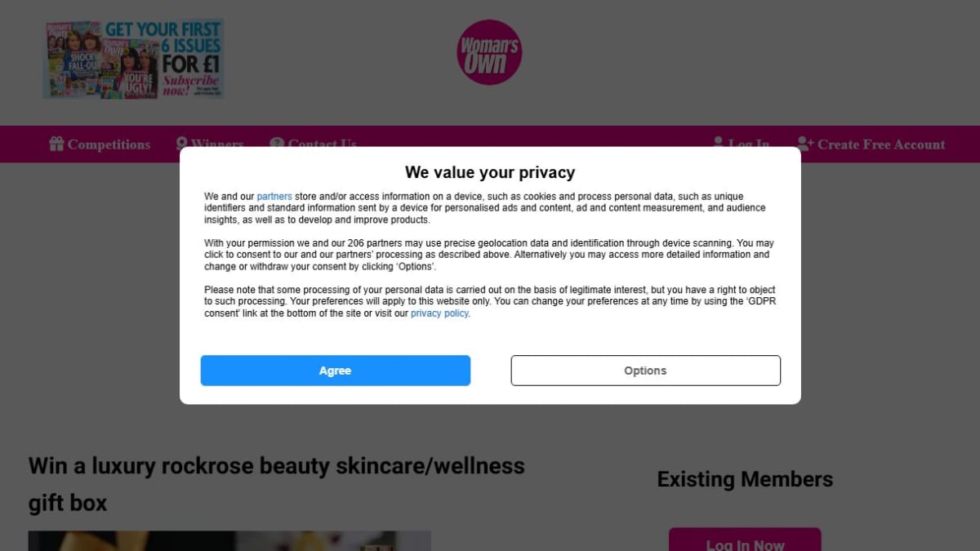Select Log In in navigation bar
Screen dimensions: 980x551
pos(749,144)
